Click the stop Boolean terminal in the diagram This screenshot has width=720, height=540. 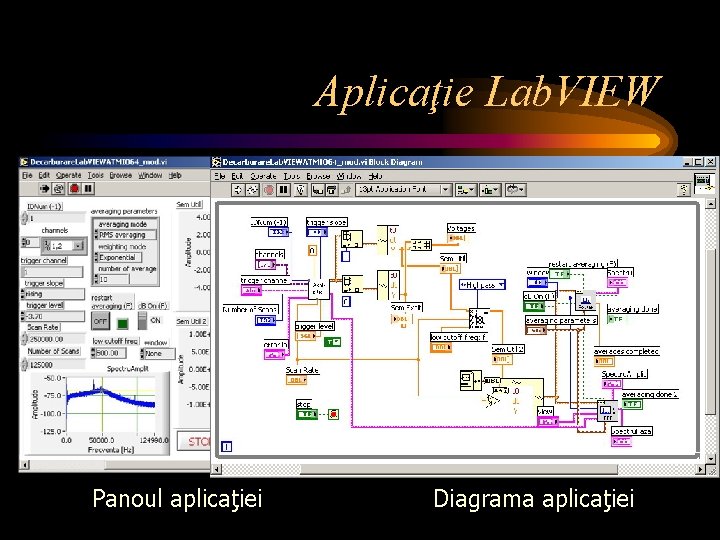[307, 414]
